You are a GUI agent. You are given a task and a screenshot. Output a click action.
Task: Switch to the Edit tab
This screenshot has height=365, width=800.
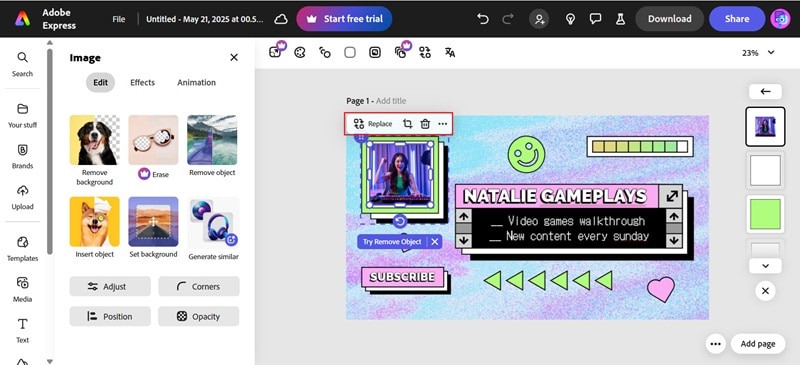(101, 82)
